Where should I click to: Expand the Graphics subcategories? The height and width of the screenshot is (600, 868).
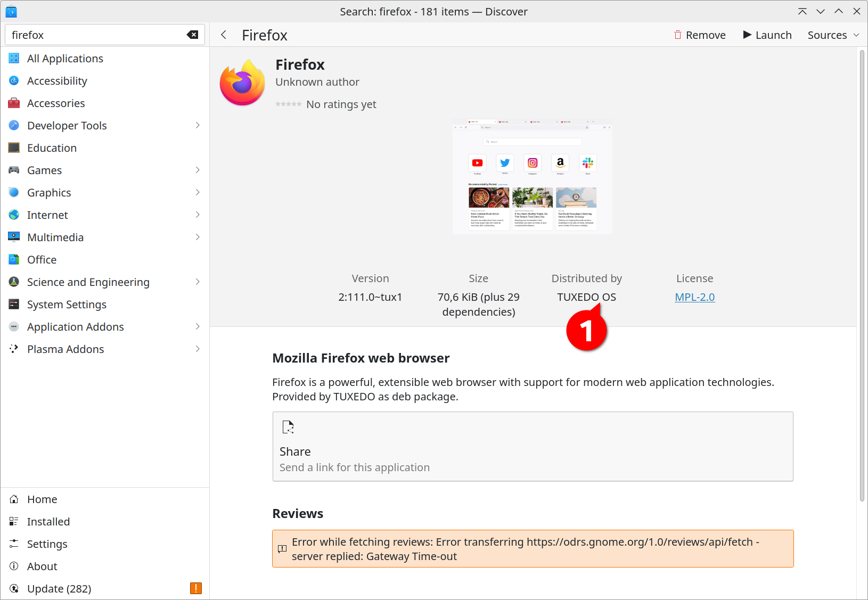[x=198, y=193]
